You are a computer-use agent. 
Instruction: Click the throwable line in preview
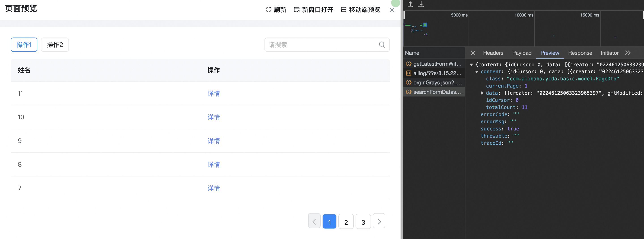point(500,136)
